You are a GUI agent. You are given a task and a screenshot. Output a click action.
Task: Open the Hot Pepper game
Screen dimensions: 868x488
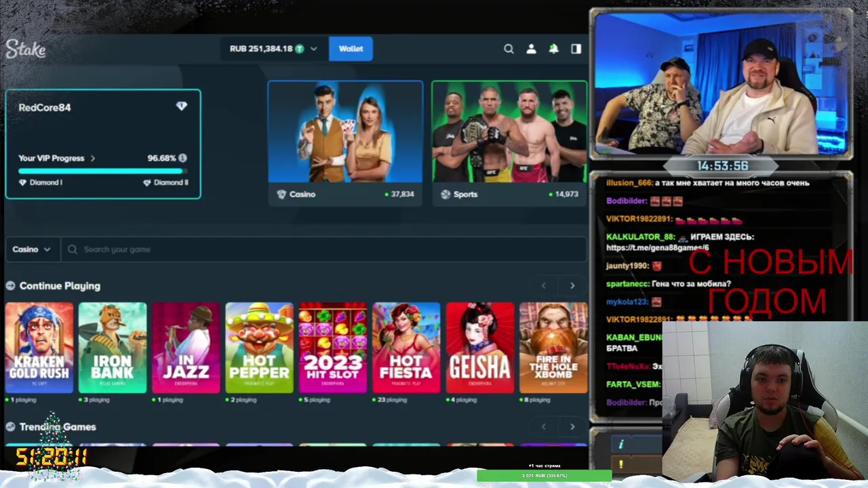click(259, 348)
